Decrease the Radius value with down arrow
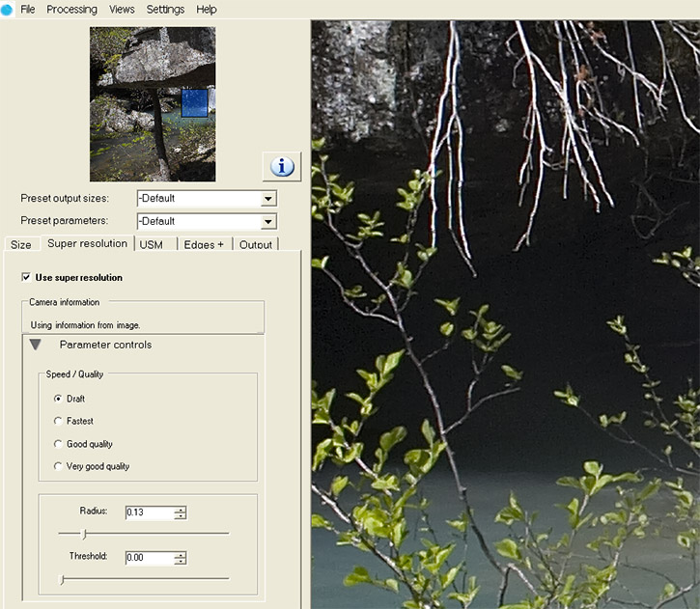This screenshot has height=609, width=700. [181, 515]
